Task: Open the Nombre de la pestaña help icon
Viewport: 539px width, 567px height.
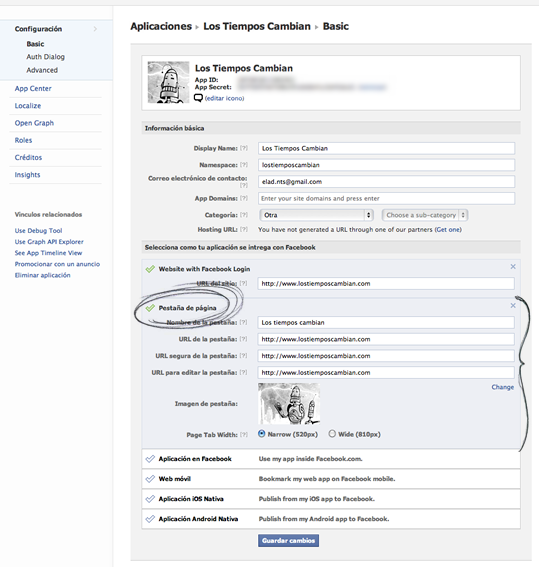Action: tap(244, 322)
